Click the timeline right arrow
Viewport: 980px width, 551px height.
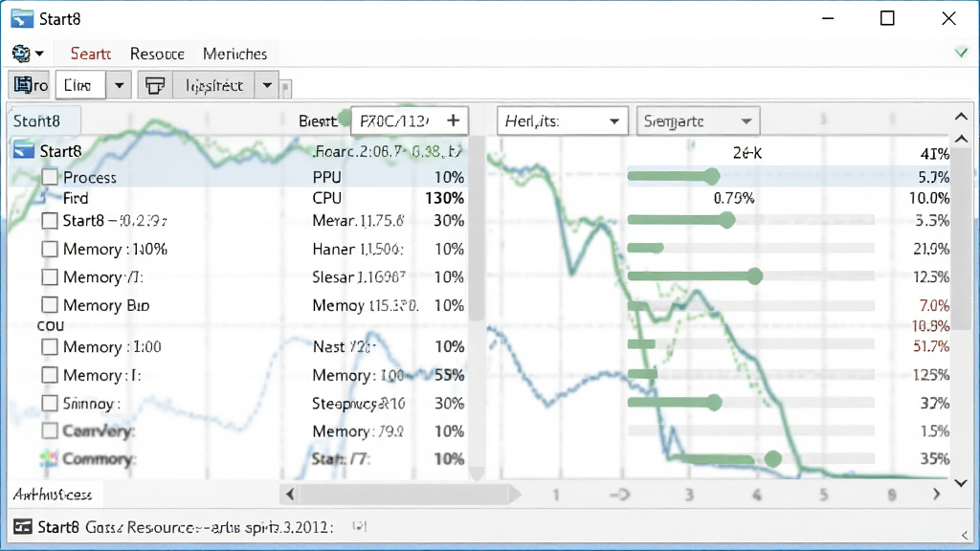pyautogui.click(x=936, y=495)
